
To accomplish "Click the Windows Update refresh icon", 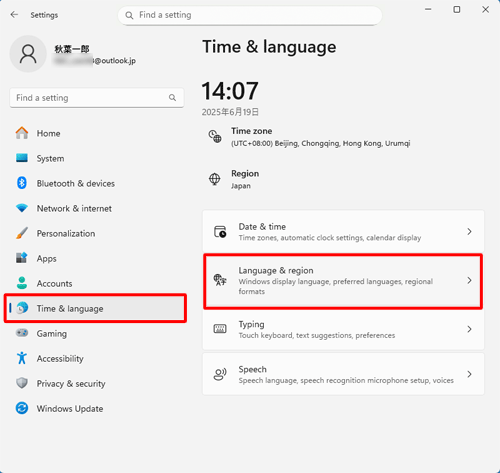I will 22,408.
